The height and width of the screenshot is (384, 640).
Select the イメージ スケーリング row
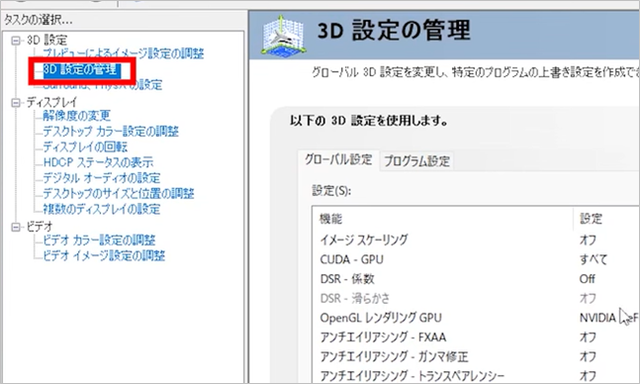476,240
